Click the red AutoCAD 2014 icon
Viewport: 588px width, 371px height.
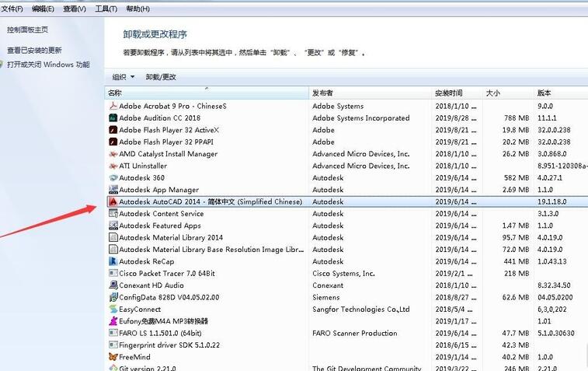(x=113, y=201)
